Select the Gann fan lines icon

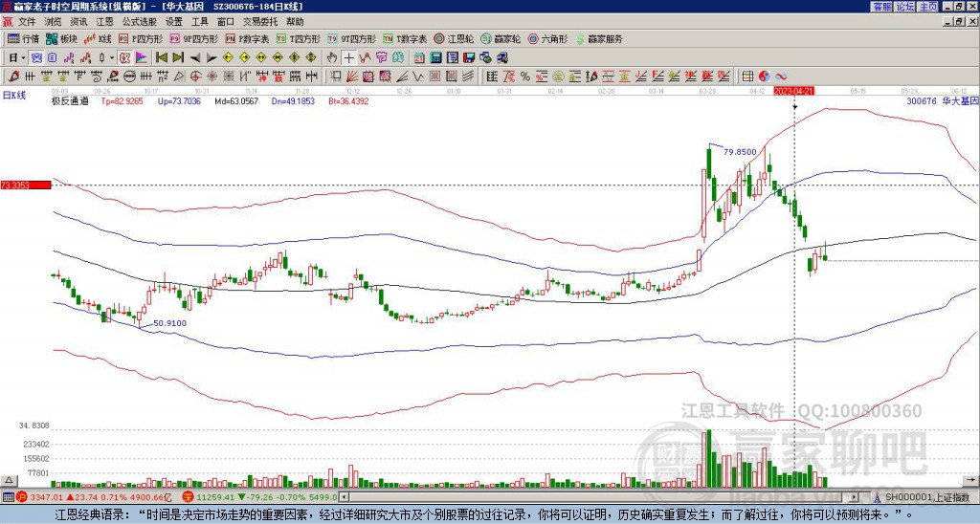352,76
